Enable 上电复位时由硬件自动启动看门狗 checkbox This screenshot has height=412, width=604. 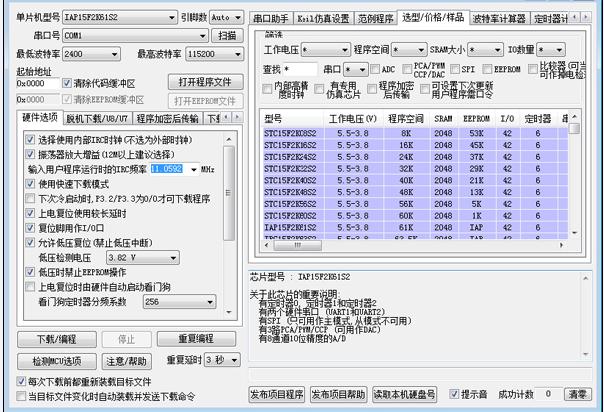[x=30, y=286]
